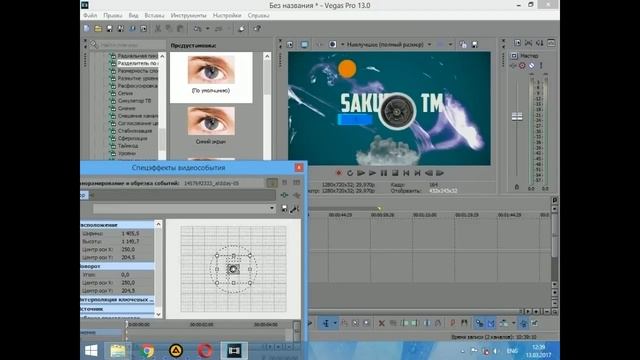Step to next frame button

click(x=440, y=173)
